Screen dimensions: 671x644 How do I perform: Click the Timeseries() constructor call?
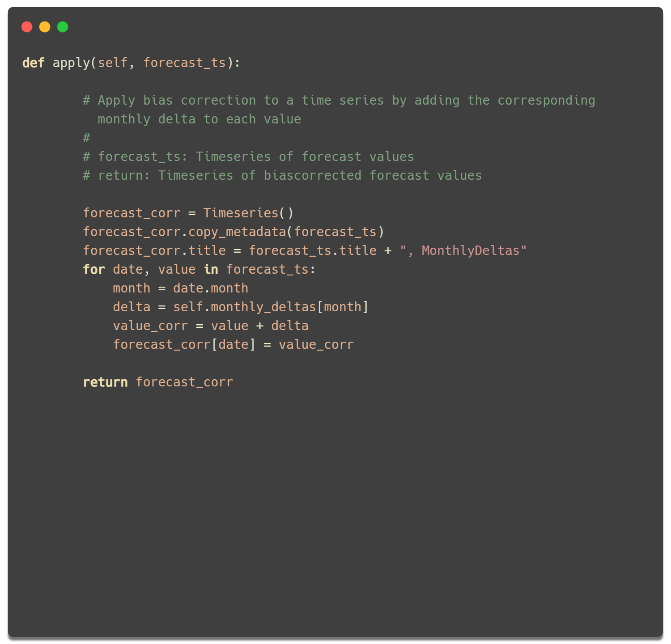click(248, 213)
